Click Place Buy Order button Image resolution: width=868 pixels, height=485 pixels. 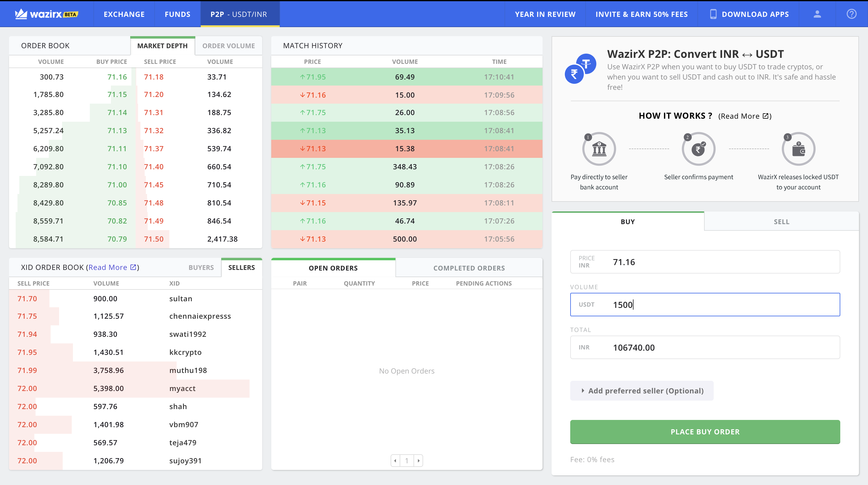point(705,432)
